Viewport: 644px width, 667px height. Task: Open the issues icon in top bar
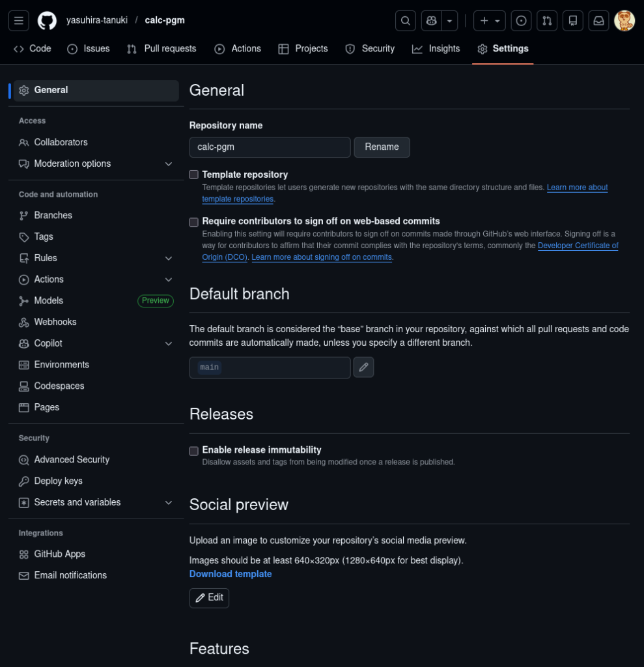(521, 21)
